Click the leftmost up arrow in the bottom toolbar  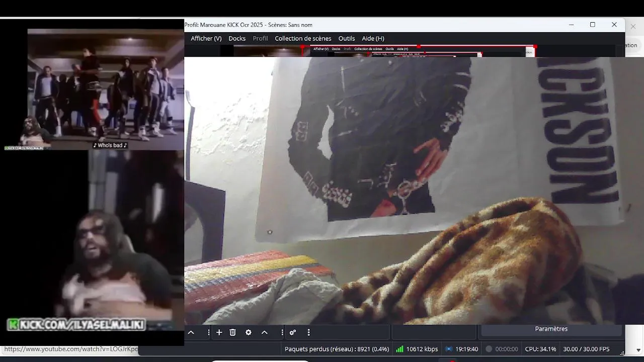[191, 332]
